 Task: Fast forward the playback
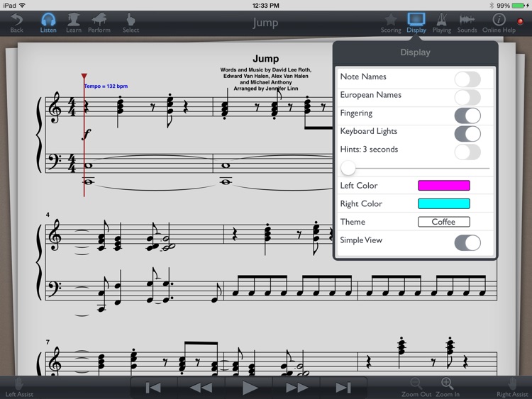297,388
